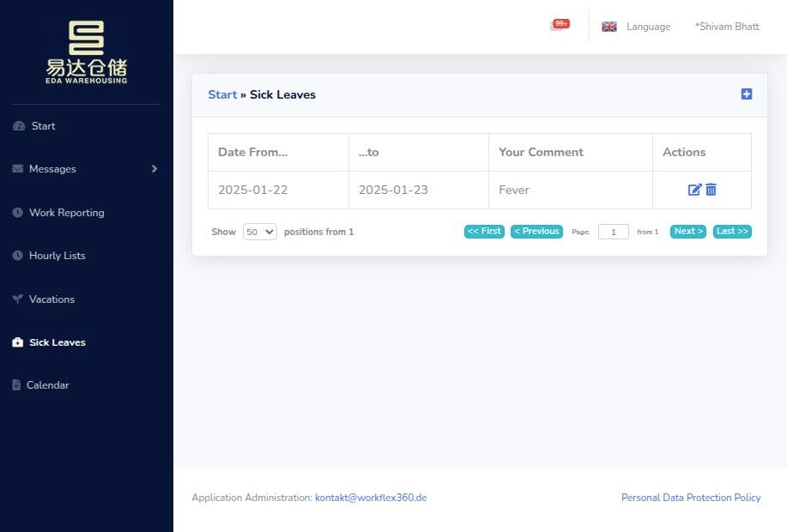Open the Show 50 positions dropdown
This screenshot has width=787, height=532.
coord(259,232)
